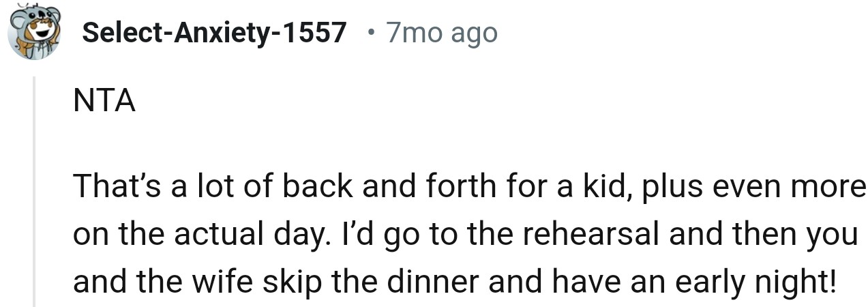Click the word "skip" in the comment
Image resolution: width=868 pixels, height=307 pixels.
coord(298,282)
